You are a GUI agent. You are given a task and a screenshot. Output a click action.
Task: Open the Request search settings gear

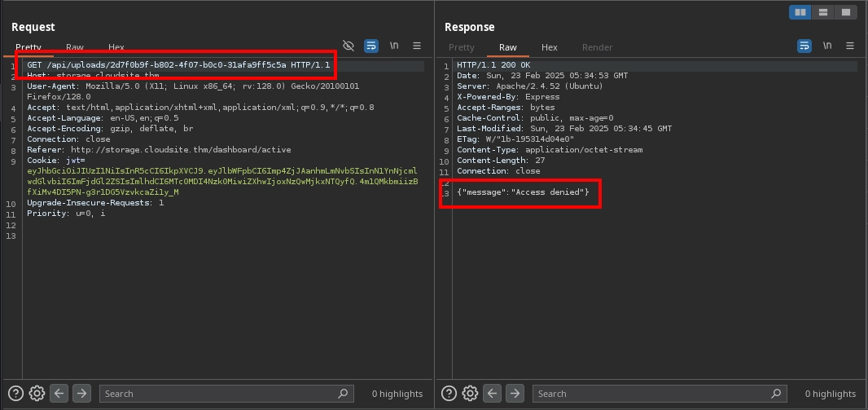(37, 394)
